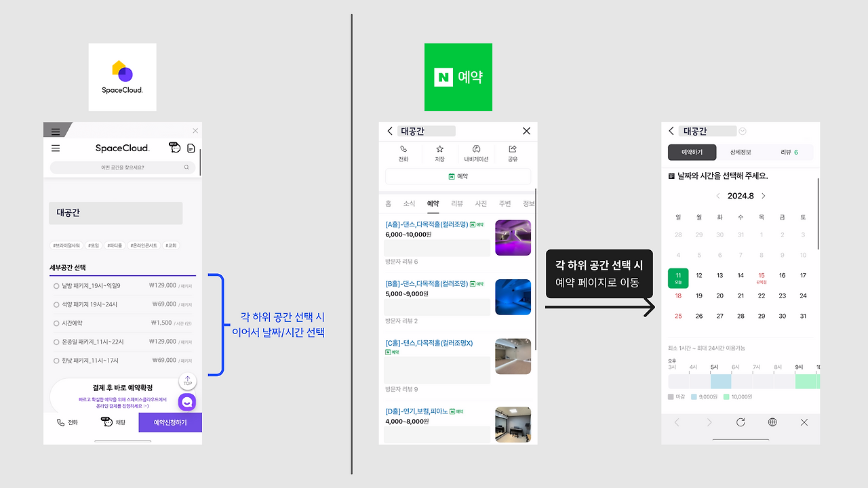Click scrollbar of the Naver listings panel

click(536, 270)
